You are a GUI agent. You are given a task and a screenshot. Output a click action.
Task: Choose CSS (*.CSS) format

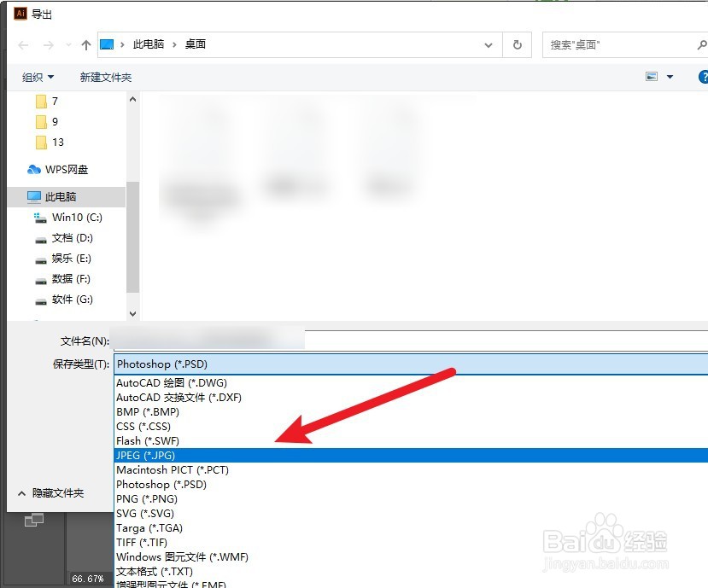412,427
